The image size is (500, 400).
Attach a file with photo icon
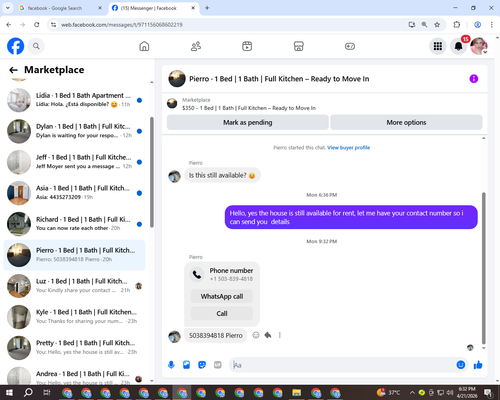[x=186, y=365]
